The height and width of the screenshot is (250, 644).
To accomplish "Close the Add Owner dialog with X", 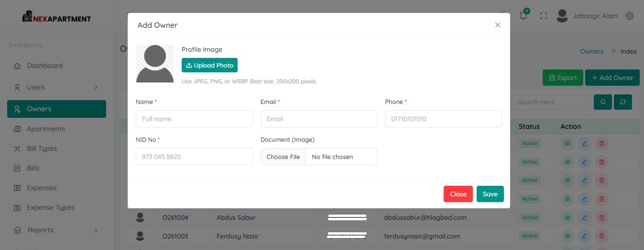I will pos(498,25).
